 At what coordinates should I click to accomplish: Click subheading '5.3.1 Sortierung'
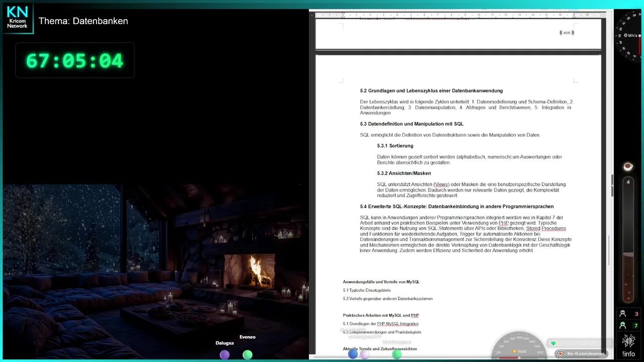[395, 146]
